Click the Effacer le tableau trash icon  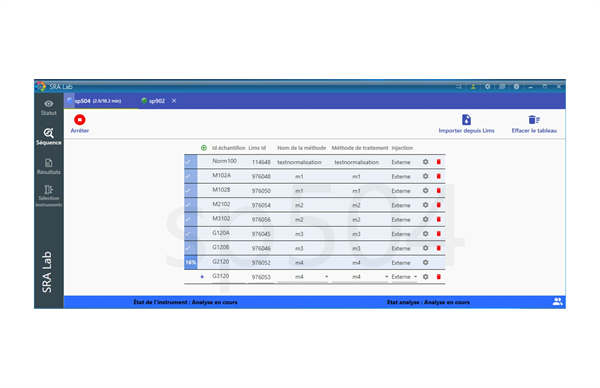534,120
